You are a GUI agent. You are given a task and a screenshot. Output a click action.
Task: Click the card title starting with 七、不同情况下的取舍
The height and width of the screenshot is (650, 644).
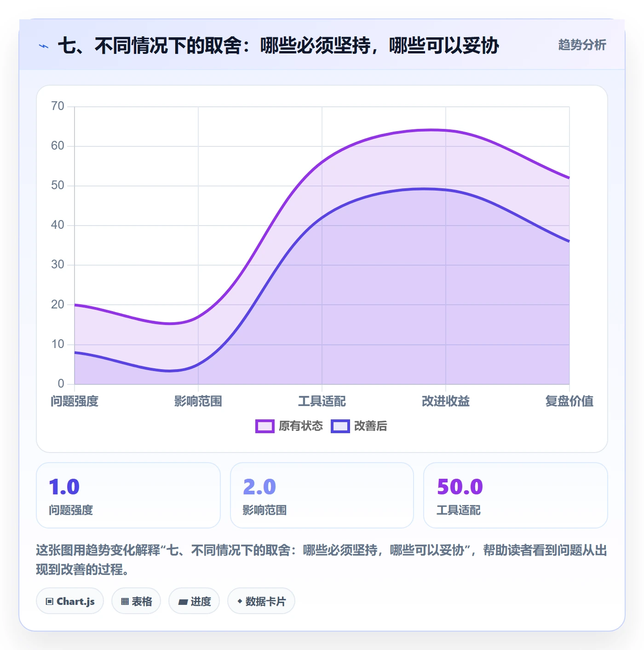(278, 46)
